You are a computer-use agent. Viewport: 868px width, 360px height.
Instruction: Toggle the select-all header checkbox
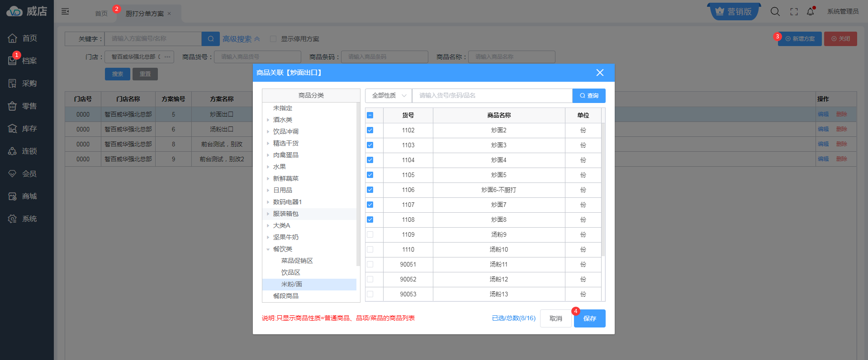370,115
